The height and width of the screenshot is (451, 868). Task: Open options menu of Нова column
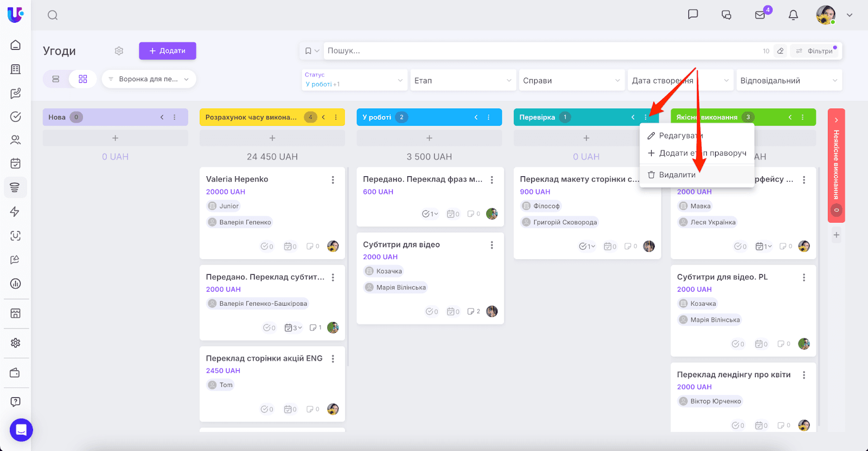coord(175,117)
